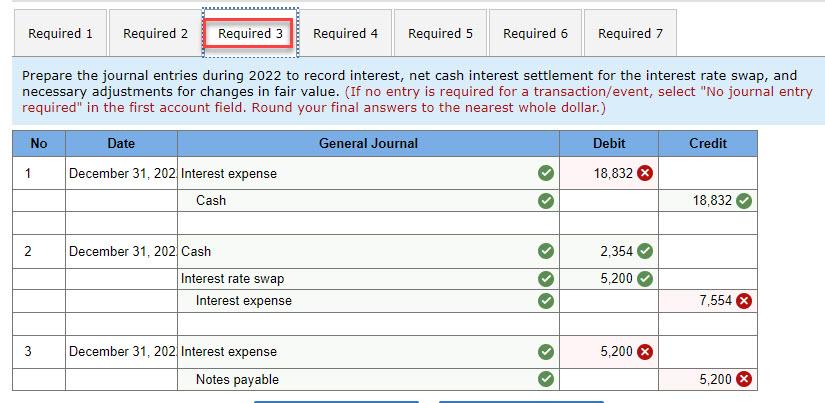Go to the Required 5 tab
This screenshot has height=403, width=825.
(x=440, y=33)
